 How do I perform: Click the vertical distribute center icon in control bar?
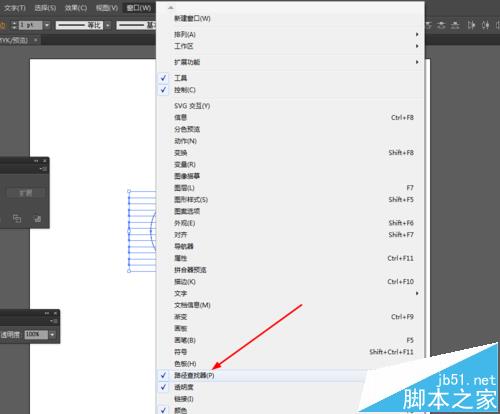tap(441, 25)
